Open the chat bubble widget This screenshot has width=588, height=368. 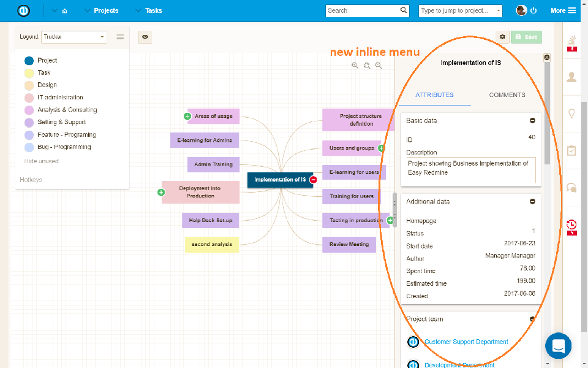[x=558, y=346]
